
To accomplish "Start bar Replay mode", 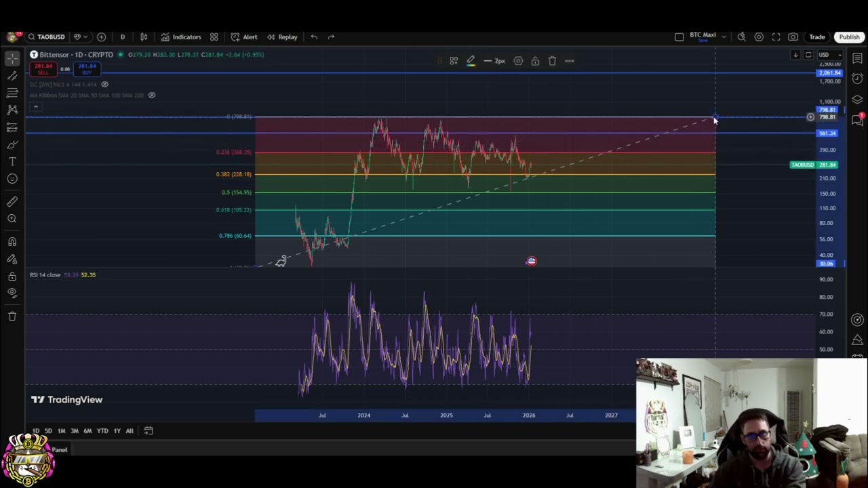I will click(x=282, y=37).
